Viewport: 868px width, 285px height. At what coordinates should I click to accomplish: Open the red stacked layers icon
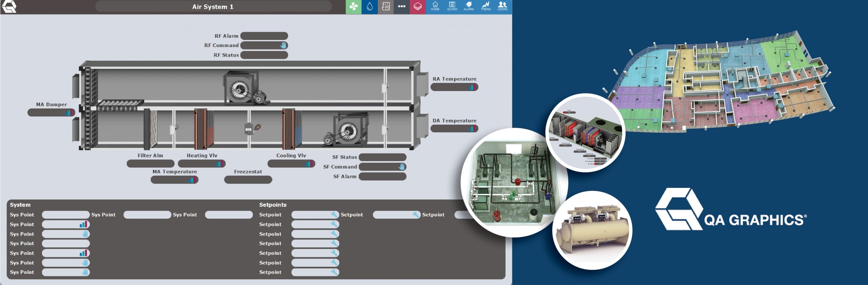point(417,7)
